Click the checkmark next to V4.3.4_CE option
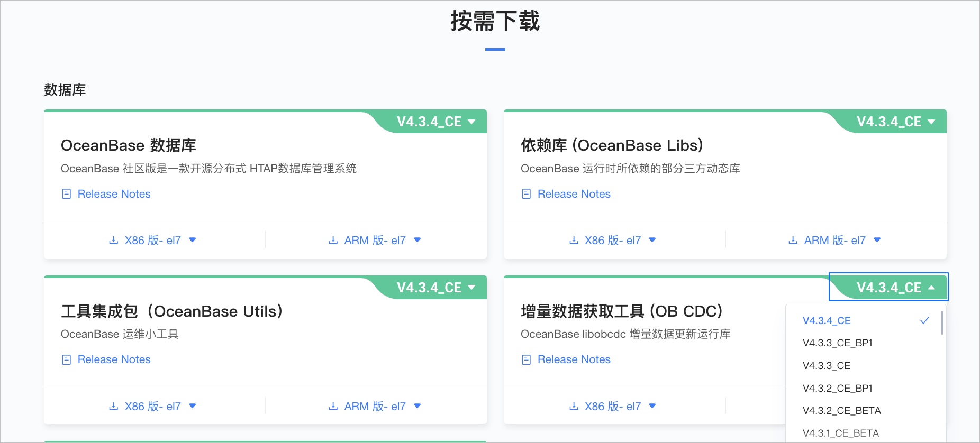Screen dimensions: 980x443 pos(924,320)
